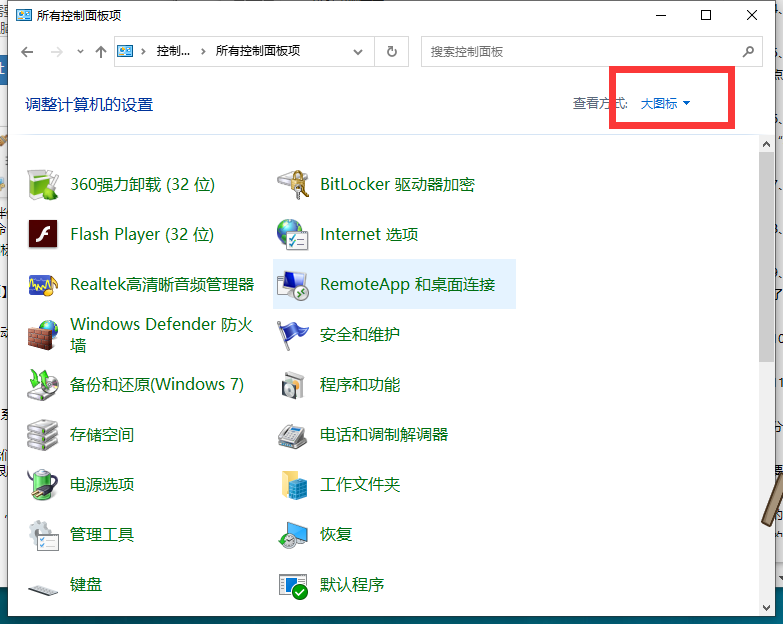Click the search magnifier icon
Screen dimensions: 783x624
pos(748,51)
